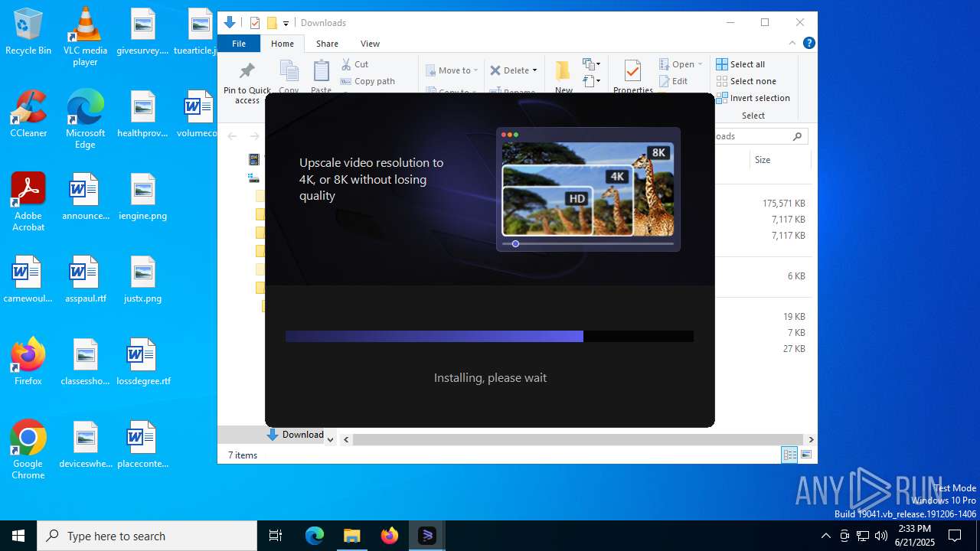
Task: Click the Type here to search box
Action: coord(147,536)
